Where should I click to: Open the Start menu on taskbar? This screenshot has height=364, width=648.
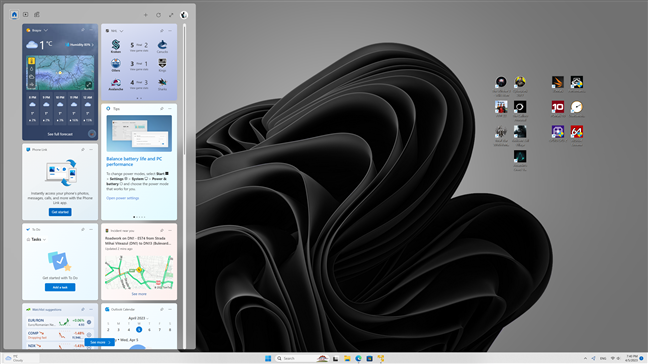268,358
